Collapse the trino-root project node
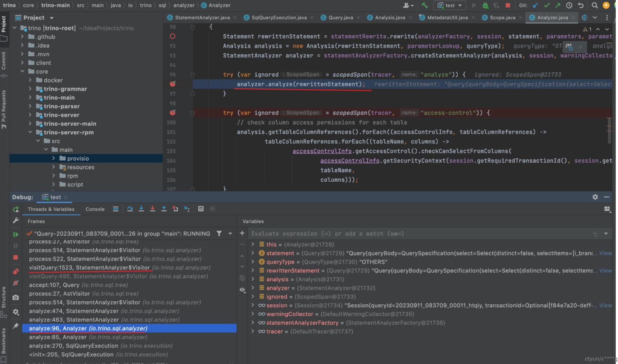Viewport: 618px width, 364px height. tap(15, 28)
